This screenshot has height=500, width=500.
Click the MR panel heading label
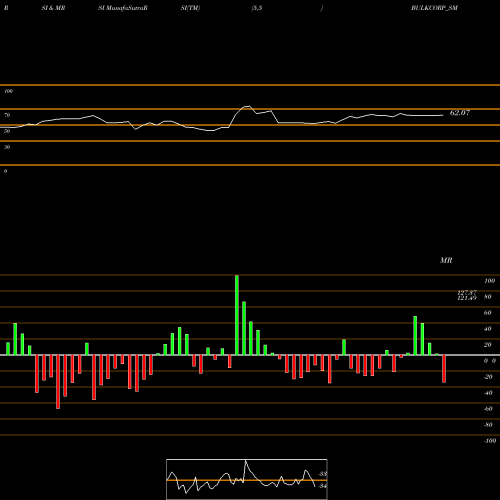coord(446,260)
